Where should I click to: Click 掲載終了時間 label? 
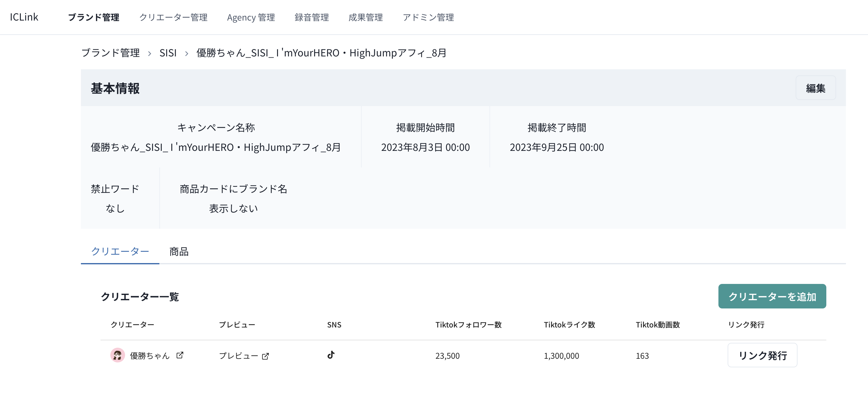coord(557,128)
